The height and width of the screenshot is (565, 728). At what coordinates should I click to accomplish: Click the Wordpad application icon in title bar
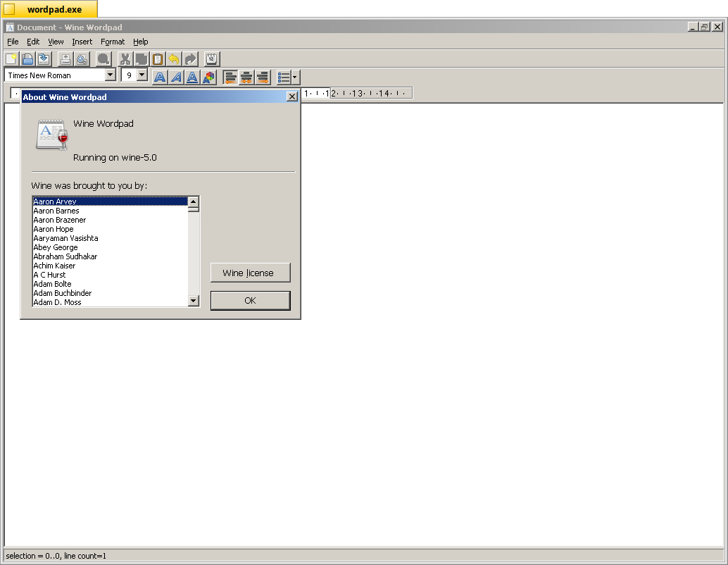point(10,27)
